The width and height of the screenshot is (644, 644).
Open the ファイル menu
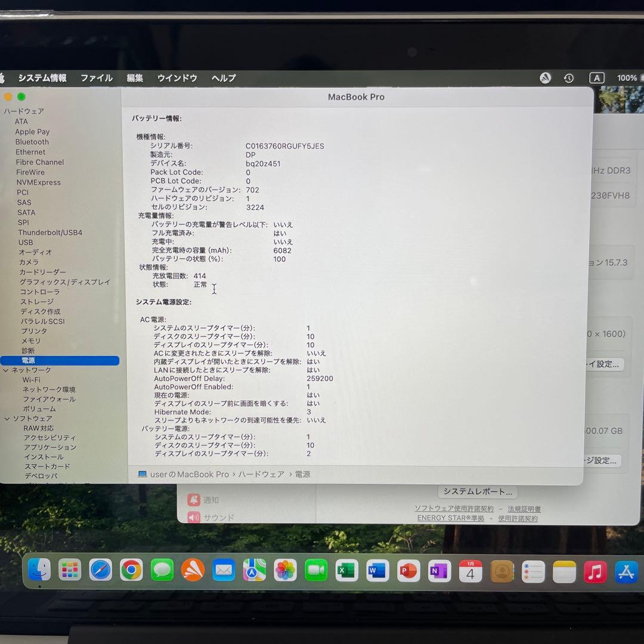click(x=96, y=78)
